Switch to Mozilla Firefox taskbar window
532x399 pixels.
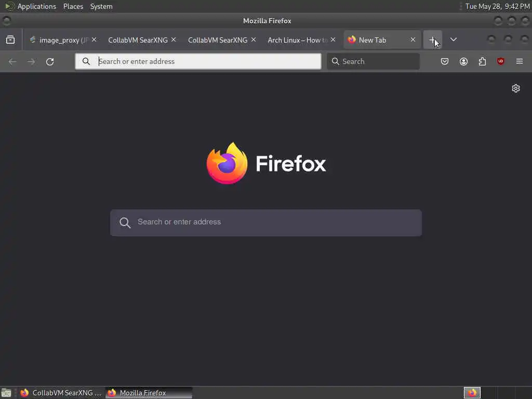pos(149,393)
